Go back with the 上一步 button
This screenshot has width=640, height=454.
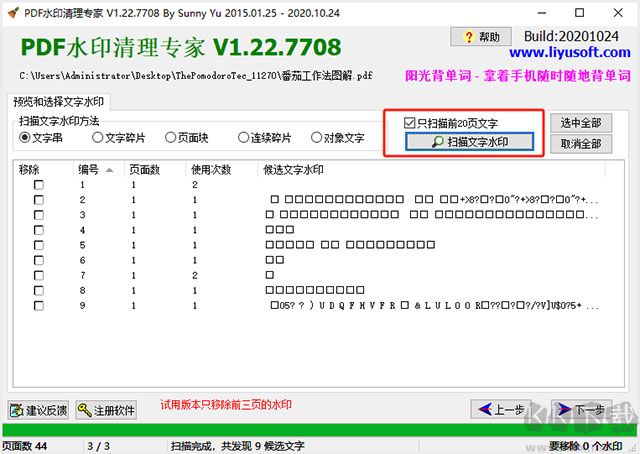[x=501, y=409]
